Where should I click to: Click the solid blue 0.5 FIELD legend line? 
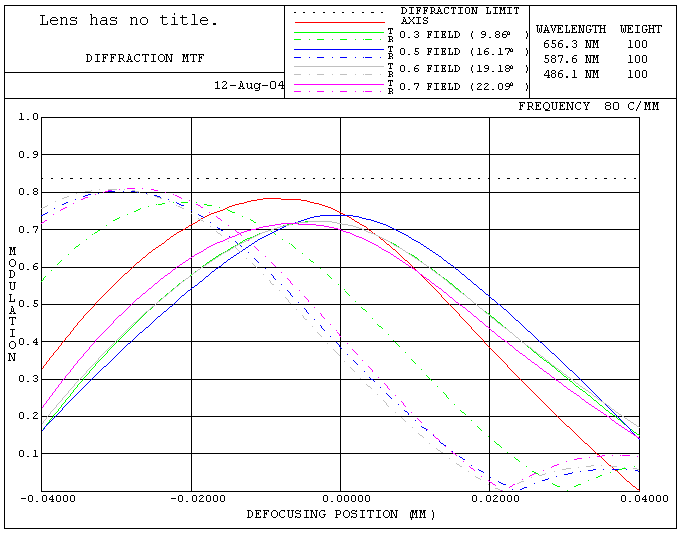(x=340, y=50)
